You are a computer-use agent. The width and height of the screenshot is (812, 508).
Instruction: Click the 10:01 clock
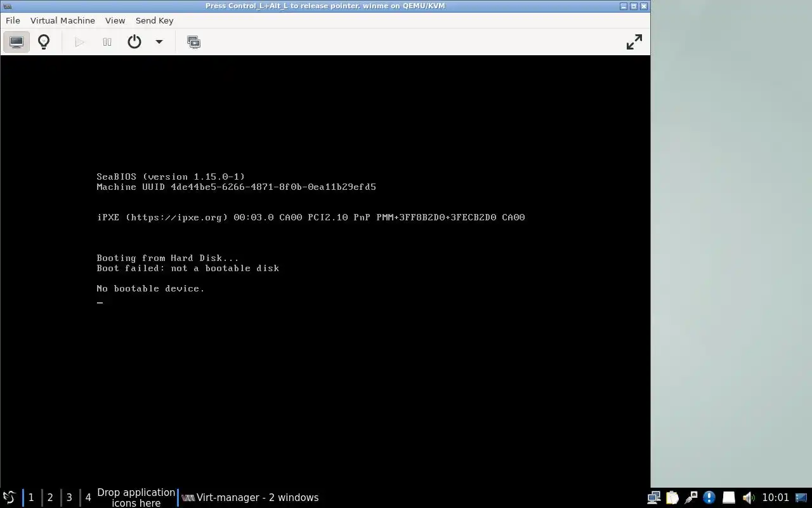click(775, 497)
